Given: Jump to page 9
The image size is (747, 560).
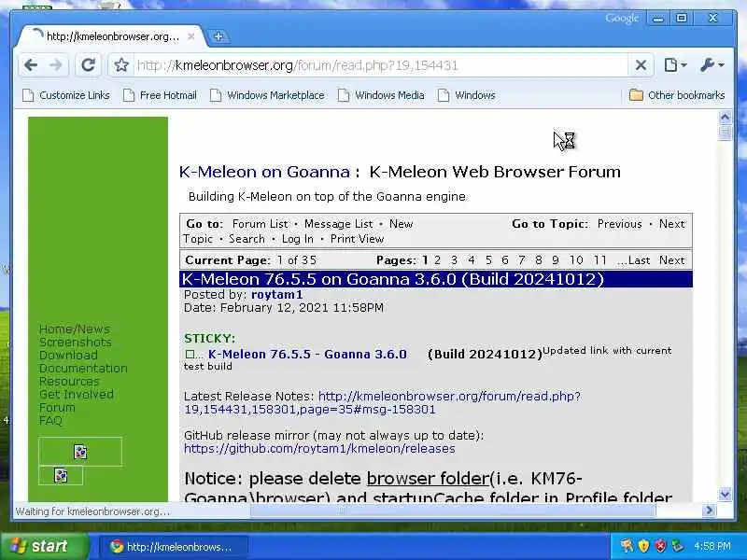Looking at the screenshot, I should point(555,260).
